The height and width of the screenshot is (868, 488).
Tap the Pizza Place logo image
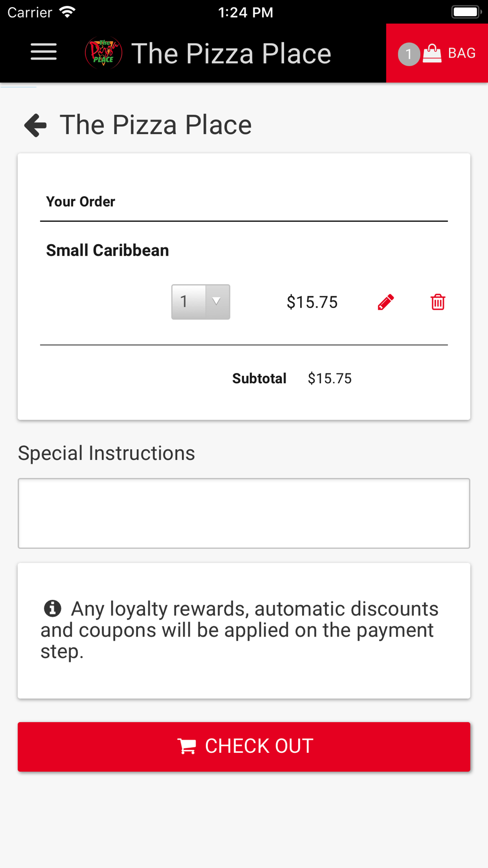tap(103, 53)
